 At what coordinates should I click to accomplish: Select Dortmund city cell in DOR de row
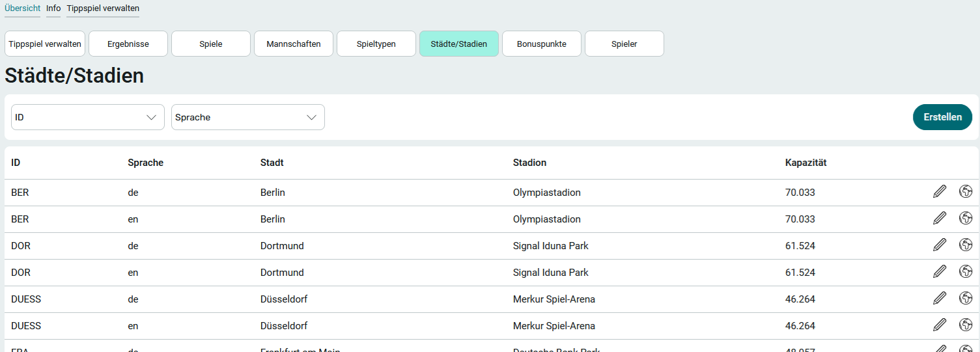click(x=282, y=246)
